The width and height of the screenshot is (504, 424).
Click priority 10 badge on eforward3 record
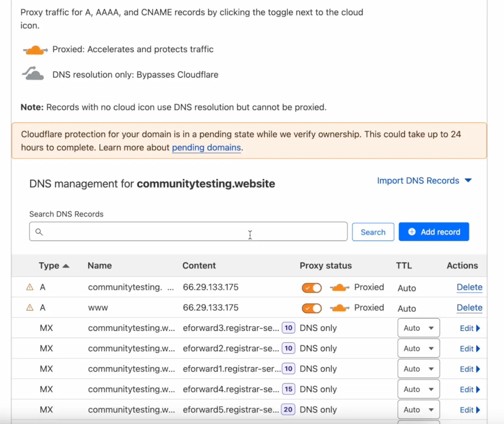click(x=288, y=328)
